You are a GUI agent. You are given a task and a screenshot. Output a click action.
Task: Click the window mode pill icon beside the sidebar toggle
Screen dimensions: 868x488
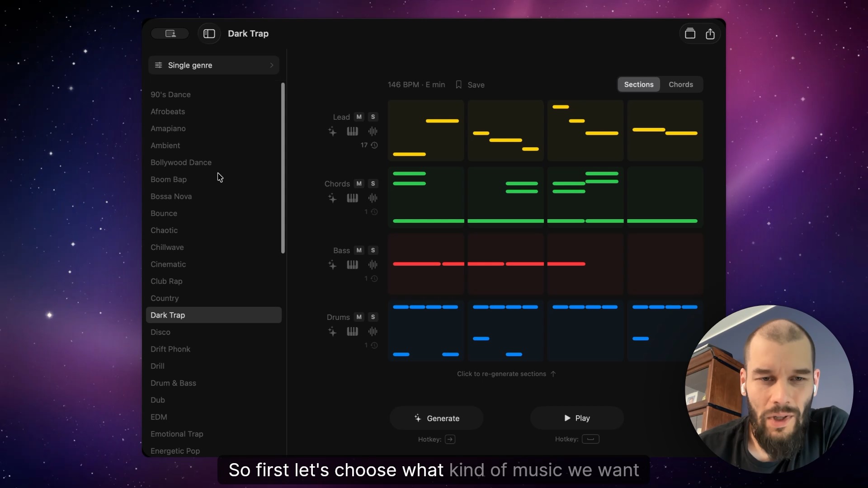click(170, 34)
